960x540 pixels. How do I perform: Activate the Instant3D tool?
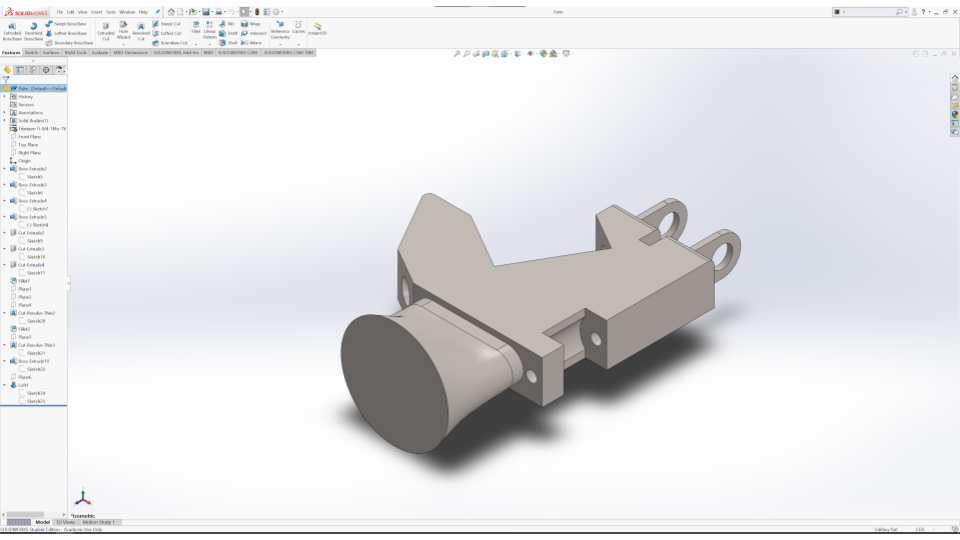tap(317, 28)
